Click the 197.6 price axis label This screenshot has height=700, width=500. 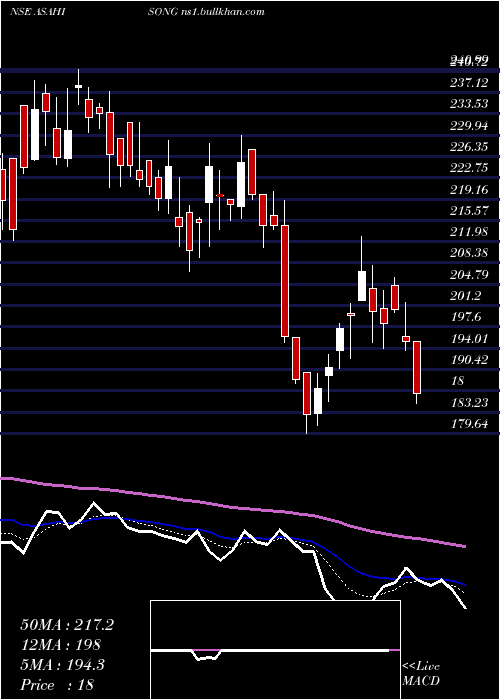[466, 317]
